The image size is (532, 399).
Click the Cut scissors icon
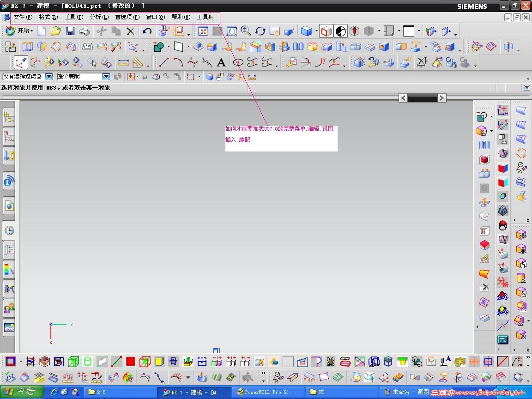pos(101,31)
